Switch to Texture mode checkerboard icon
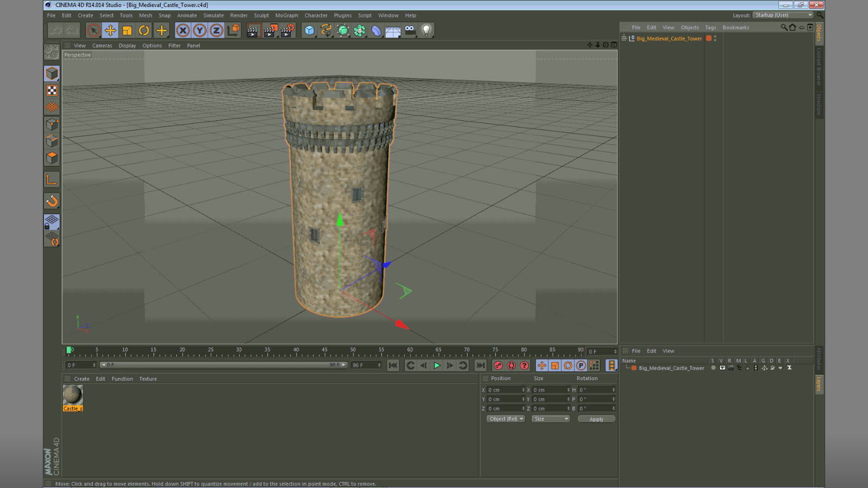Viewport: 868px width, 488px height. (52, 90)
